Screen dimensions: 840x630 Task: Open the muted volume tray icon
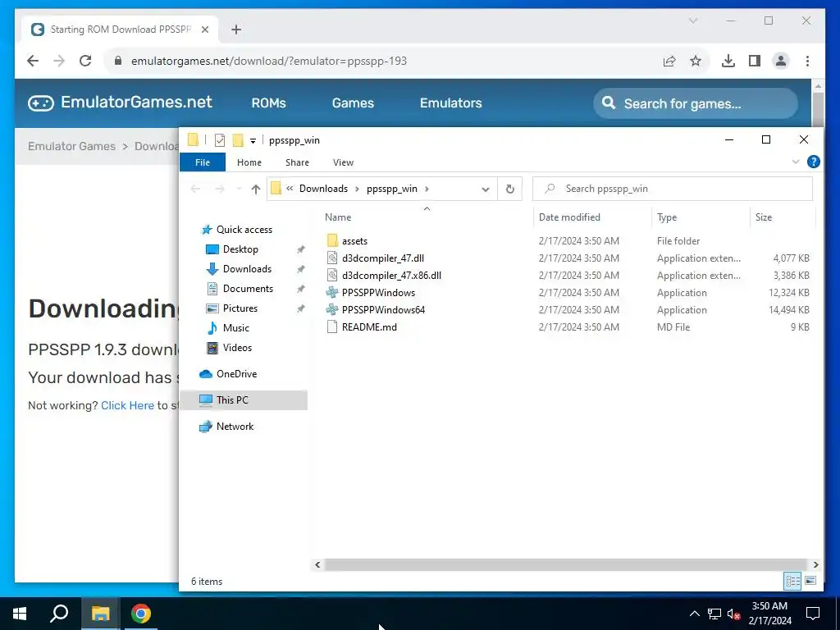pos(734,614)
